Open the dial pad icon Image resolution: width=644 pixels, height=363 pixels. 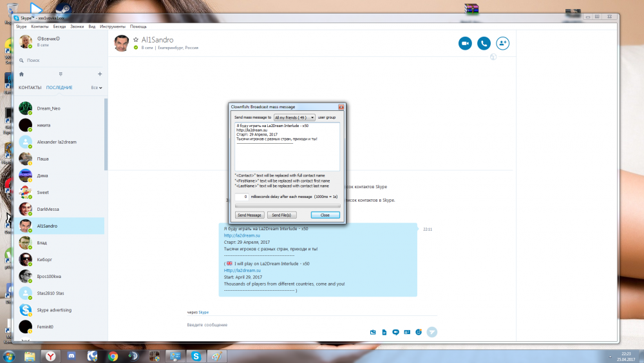point(61,74)
